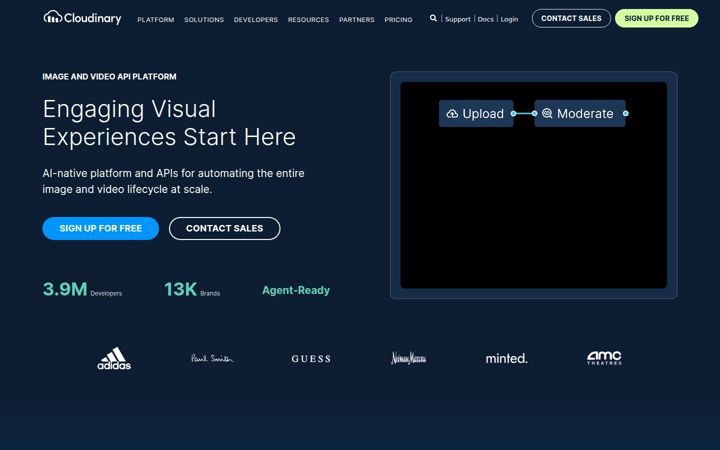
Task: Click the connector dot after Moderate node
Action: (625, 113)
